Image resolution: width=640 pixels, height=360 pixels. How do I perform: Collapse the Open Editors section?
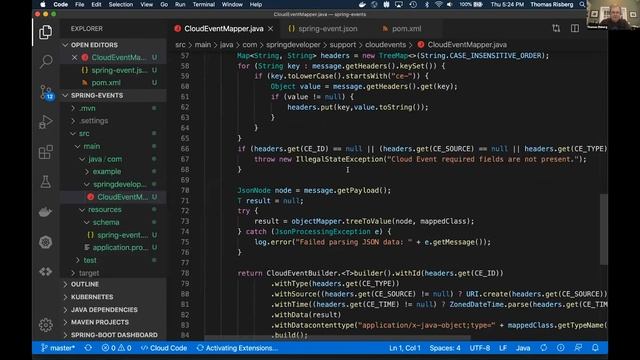coord(113,45)
